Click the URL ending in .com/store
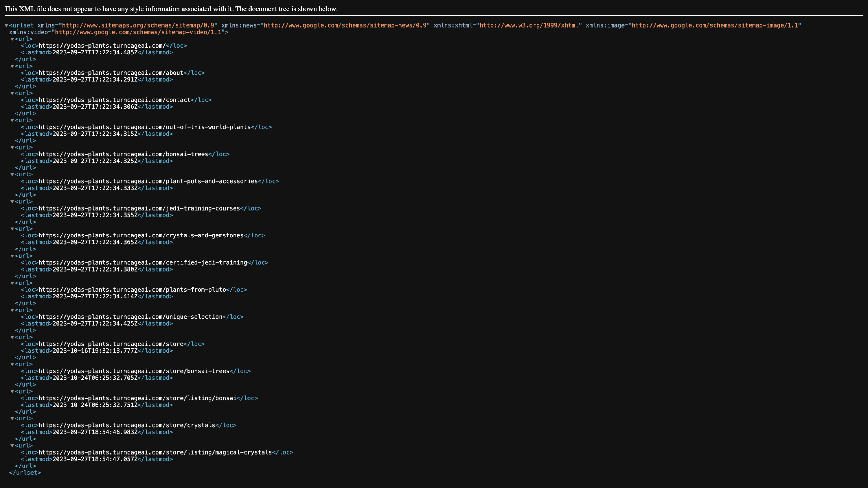This screenshot has width=868, height=488. [111, 344]
